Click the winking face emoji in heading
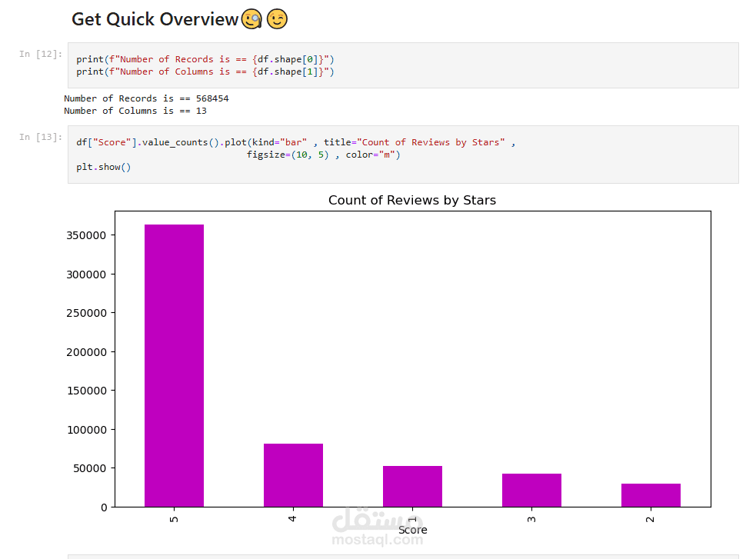The width and height of the screenshot is (756, 559). pos(277,19)
